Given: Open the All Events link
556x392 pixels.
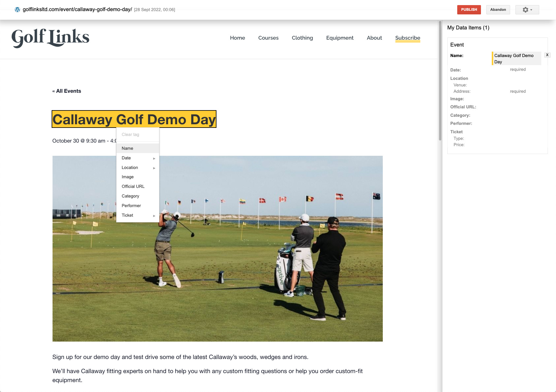Looking at the screenshot, I should 67,91.
